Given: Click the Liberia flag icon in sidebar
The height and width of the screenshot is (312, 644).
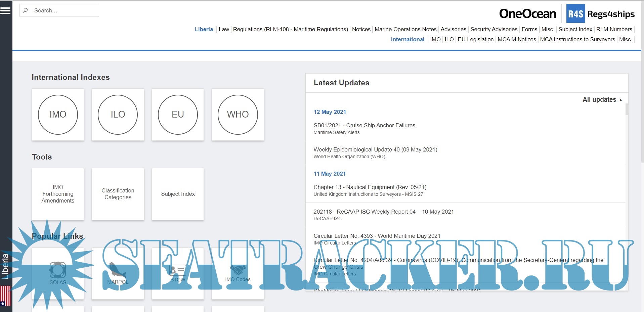Looking at the screenshot, I should point(5,296).
